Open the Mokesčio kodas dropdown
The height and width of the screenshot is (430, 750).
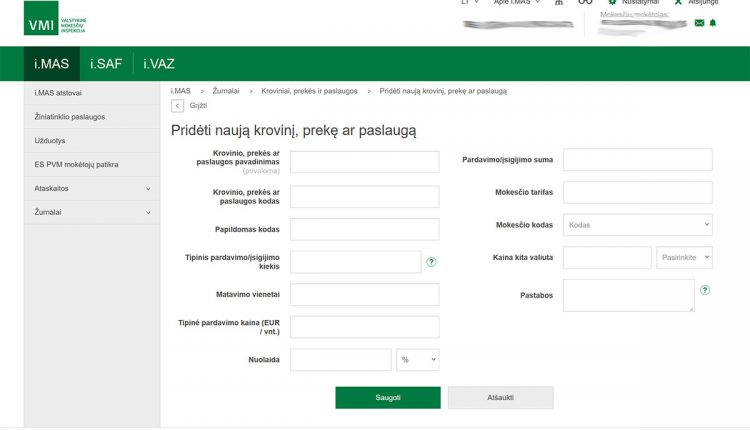(638, 225)
